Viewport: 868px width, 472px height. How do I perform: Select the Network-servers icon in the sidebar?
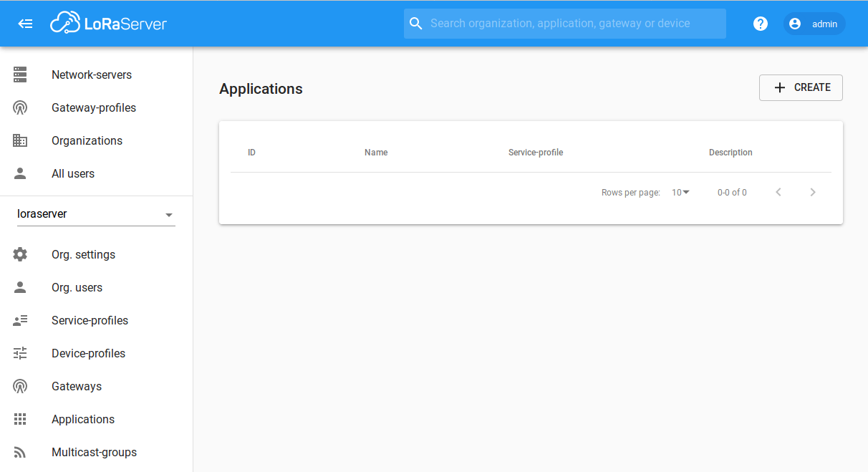tap(20, 74)
